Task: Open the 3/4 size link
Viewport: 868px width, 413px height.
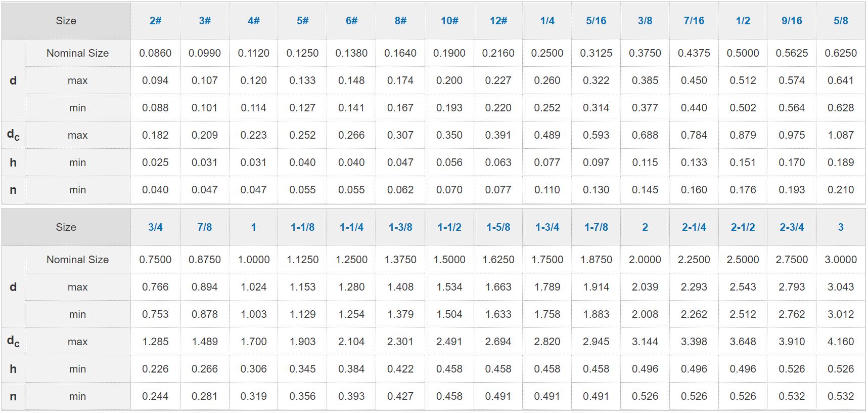Action: [155, 227]
